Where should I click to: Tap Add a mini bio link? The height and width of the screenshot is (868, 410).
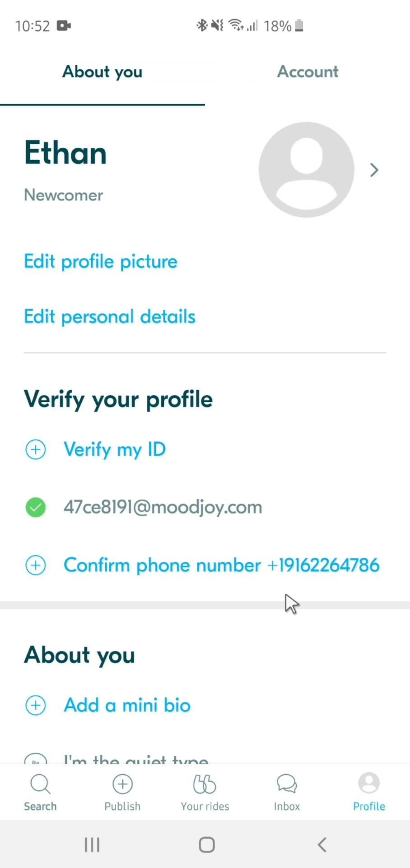[127, 705]
